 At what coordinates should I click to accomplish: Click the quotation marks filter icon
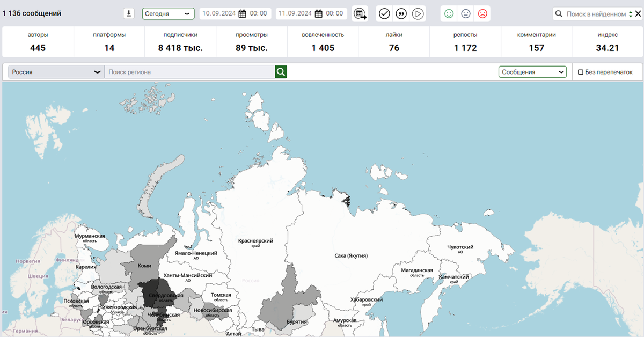point(401,14)
